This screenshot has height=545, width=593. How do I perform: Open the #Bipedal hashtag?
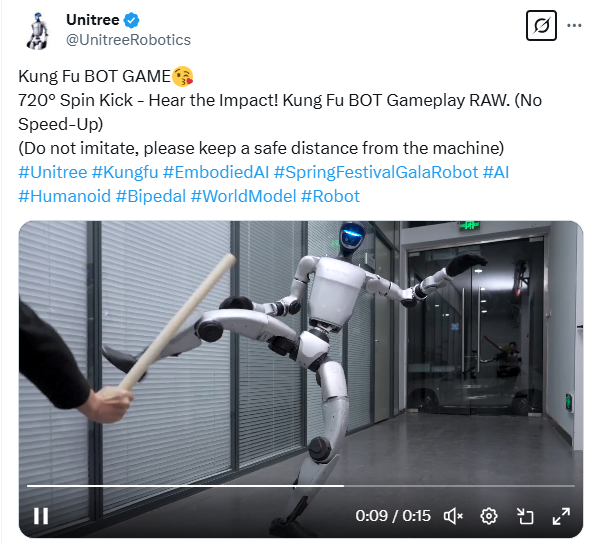pos(151,196)
